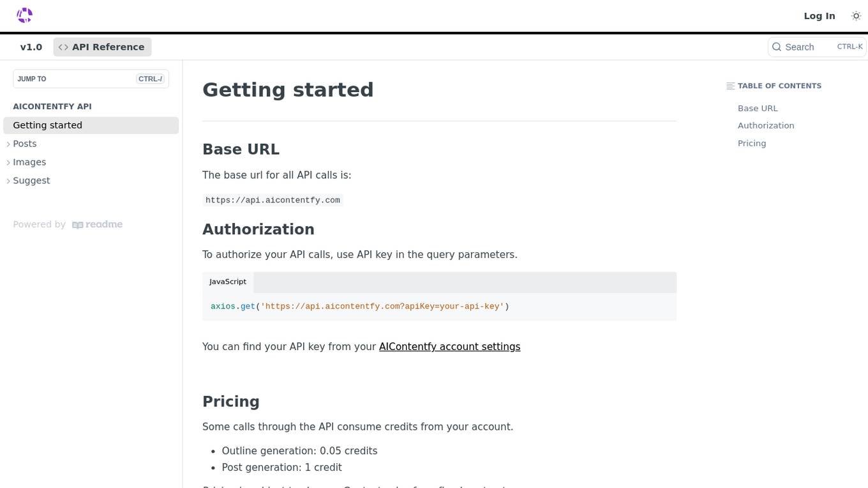868x488 pixels.
Task: Click the Pricing section heading
Action: click(x=231, y=402)
